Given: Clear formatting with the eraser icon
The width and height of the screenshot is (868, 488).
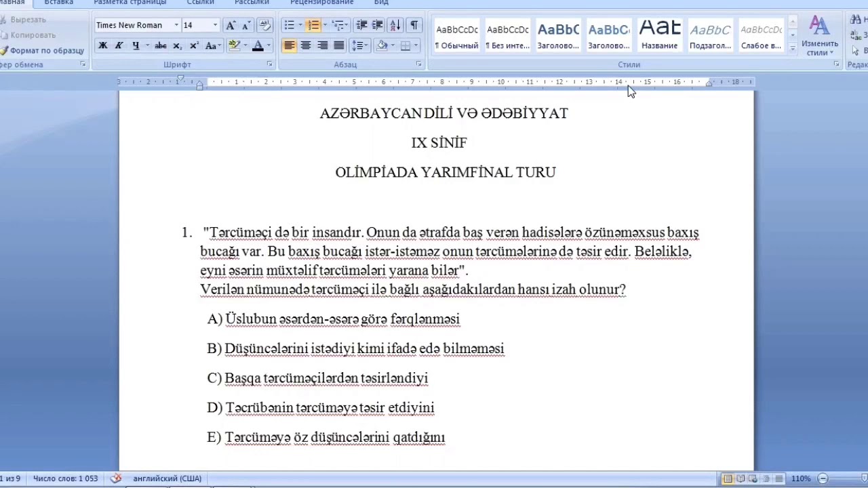Looking at the screenshot, I should (x=265, y=25).
